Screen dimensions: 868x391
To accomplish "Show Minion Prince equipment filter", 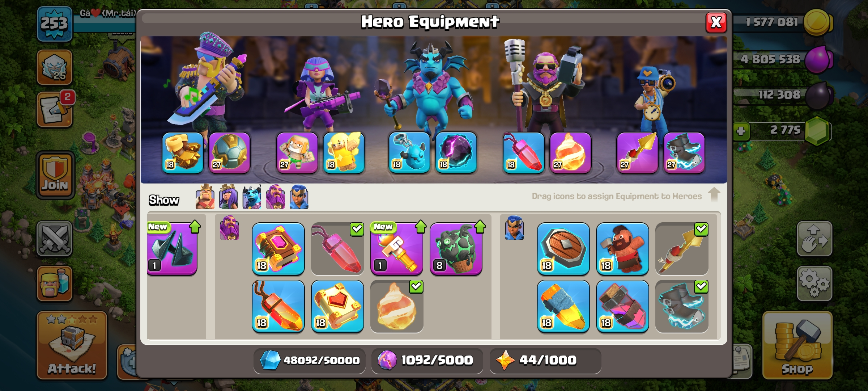I will 252,197.
